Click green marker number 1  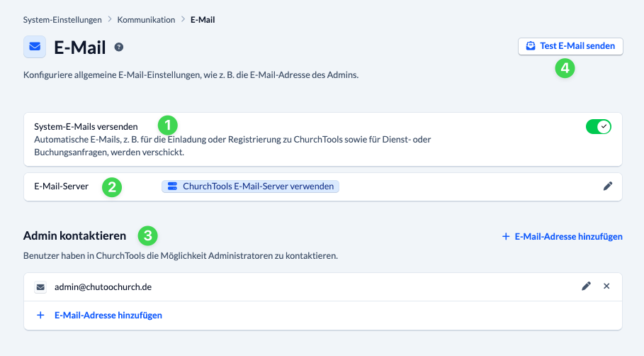[x=167, y=126]
